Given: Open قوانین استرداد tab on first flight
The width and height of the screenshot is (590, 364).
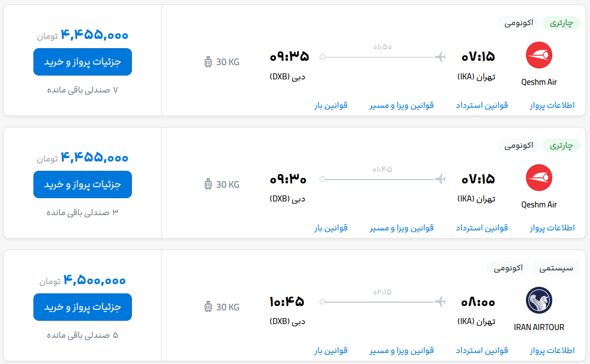Looking at the screenshot, I should (x=482, y=105).
